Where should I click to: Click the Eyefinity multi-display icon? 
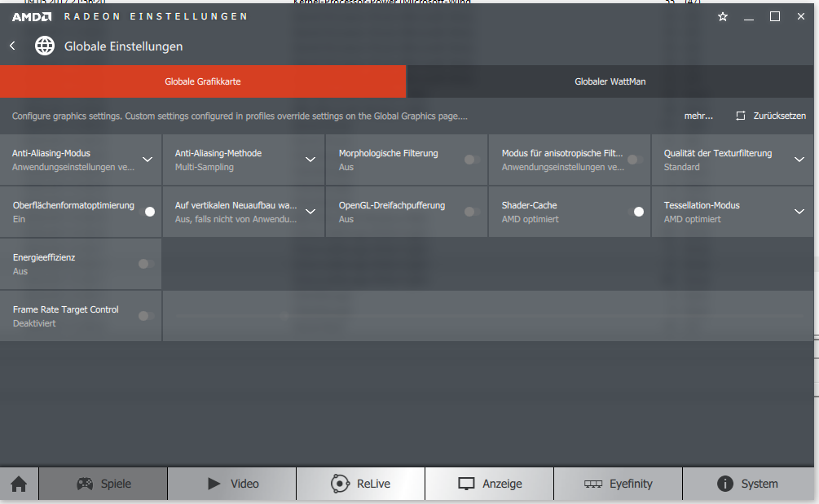point(593,484)
